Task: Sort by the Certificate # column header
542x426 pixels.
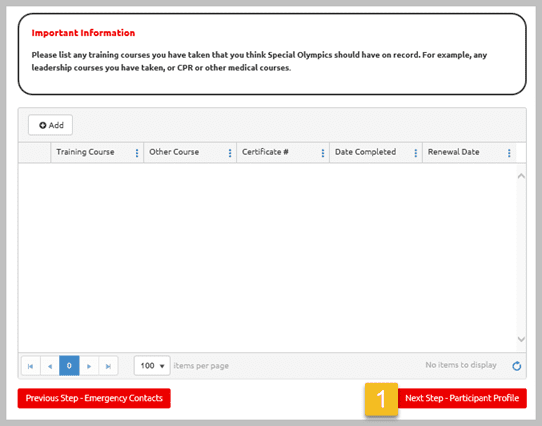Action: point(265,152)
